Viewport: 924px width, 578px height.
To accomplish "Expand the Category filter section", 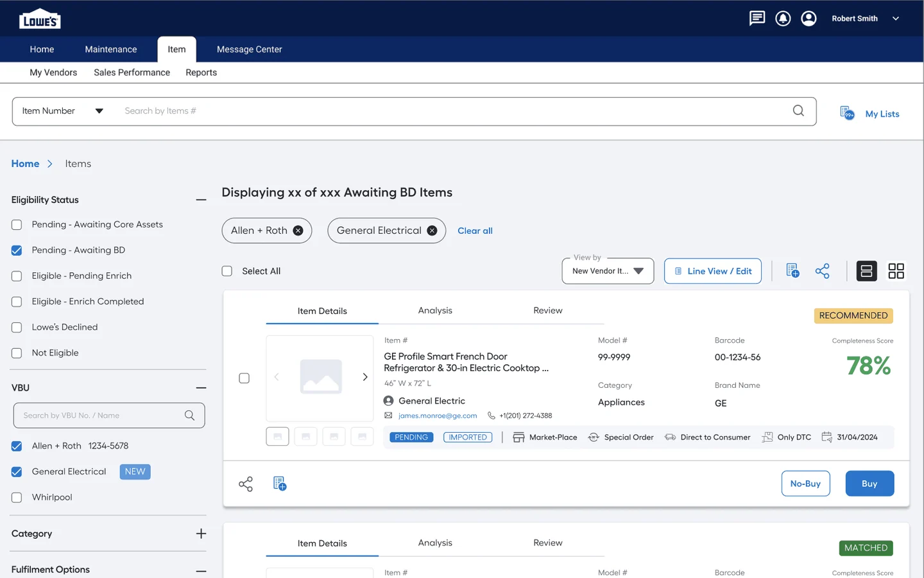I will [201, 534].
